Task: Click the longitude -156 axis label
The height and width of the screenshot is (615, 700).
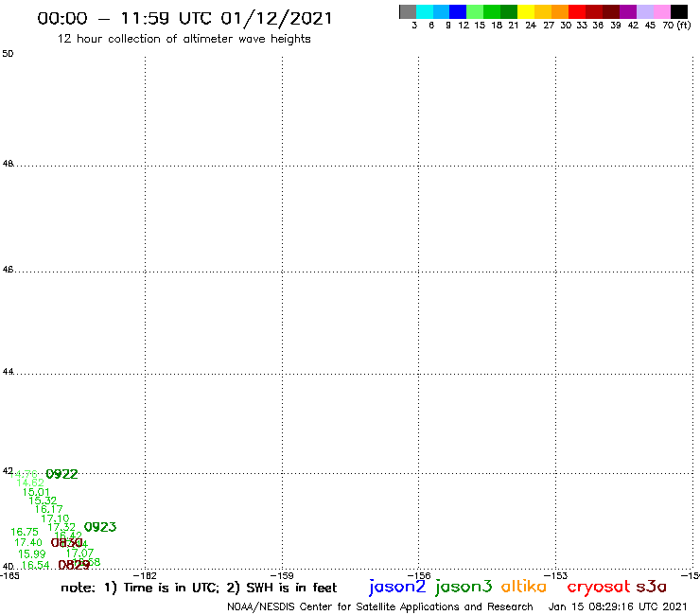Action: pos(419,575)
